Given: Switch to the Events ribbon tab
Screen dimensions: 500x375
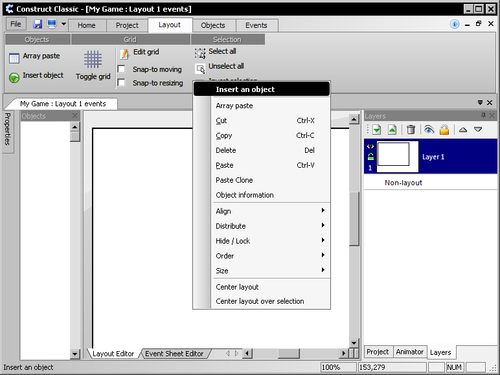Looking at the screenshot, I should pyautogui.click(x=256, y=25).
